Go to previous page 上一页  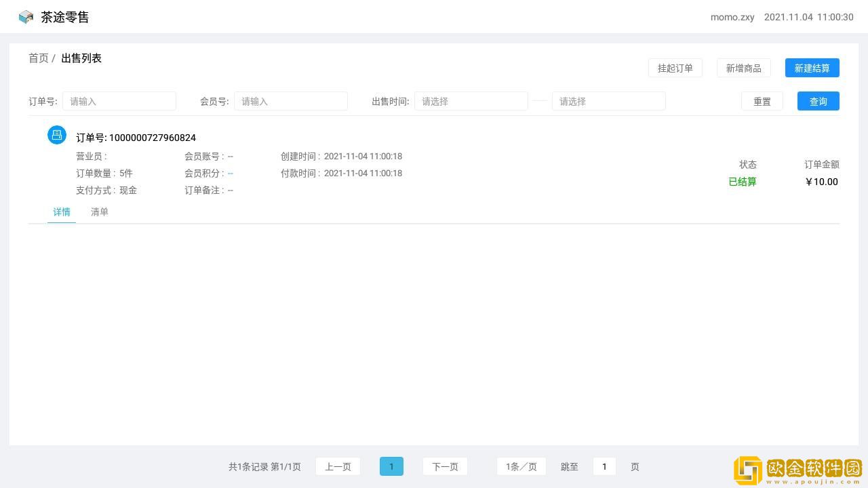(x=338, y=466)
